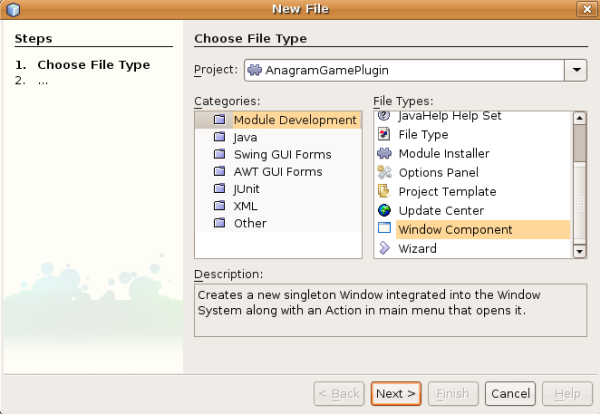This screenshot has width=600, height=414.
Task: Select the JavaHelp Help Set icon
Action: (x=384, y=117)
